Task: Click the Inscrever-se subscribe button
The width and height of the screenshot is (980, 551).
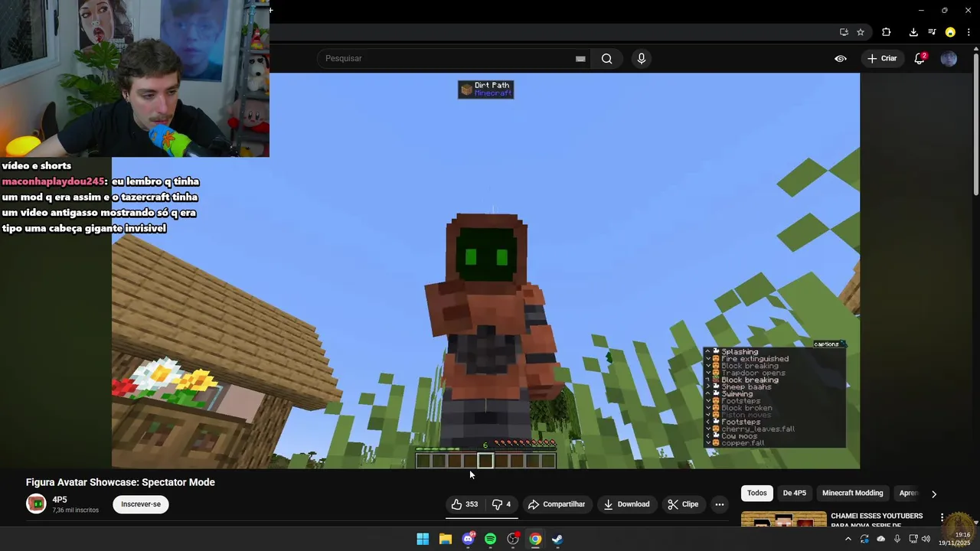Action: tap(141, 504)
